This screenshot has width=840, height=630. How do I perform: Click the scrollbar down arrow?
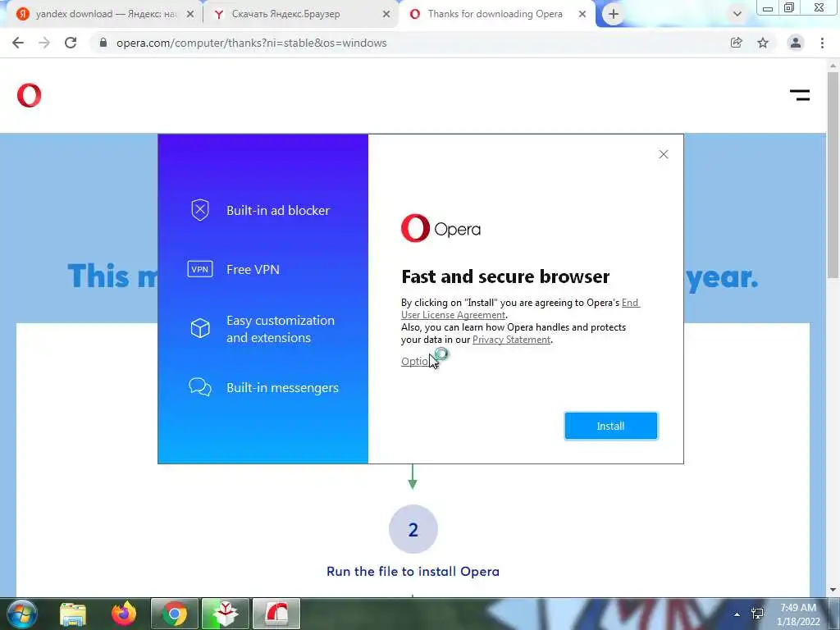click(833, 591)
